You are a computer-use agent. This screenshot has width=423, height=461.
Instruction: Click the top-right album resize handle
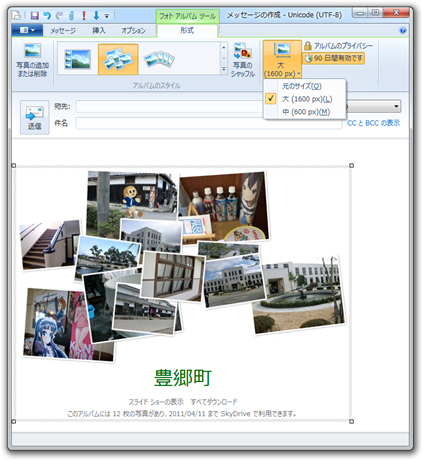click(x=351, y=166)
